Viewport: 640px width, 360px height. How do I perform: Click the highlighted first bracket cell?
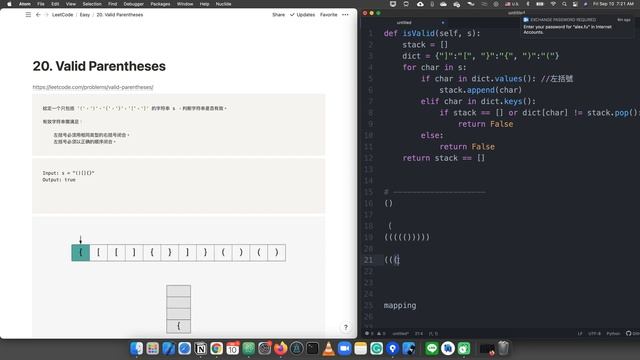click(81, 253)
